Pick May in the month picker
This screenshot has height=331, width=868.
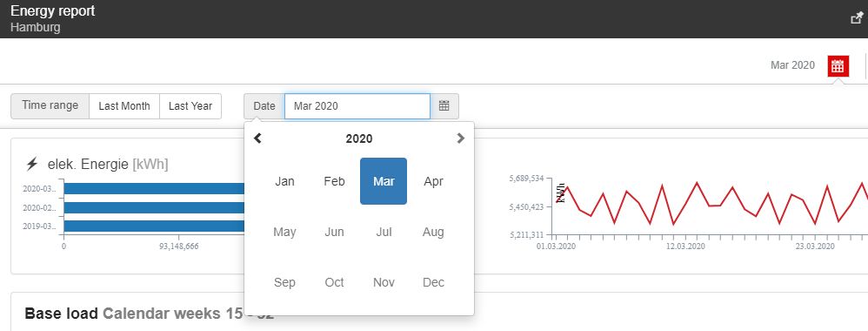pyautogui.click(x=284, y=232)
